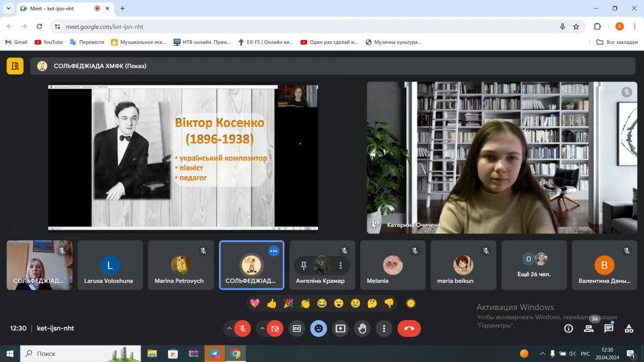This screenshot has height=362, width=644.
Task: Click Катерина Очиченко video tile
Action: point(502,157)
